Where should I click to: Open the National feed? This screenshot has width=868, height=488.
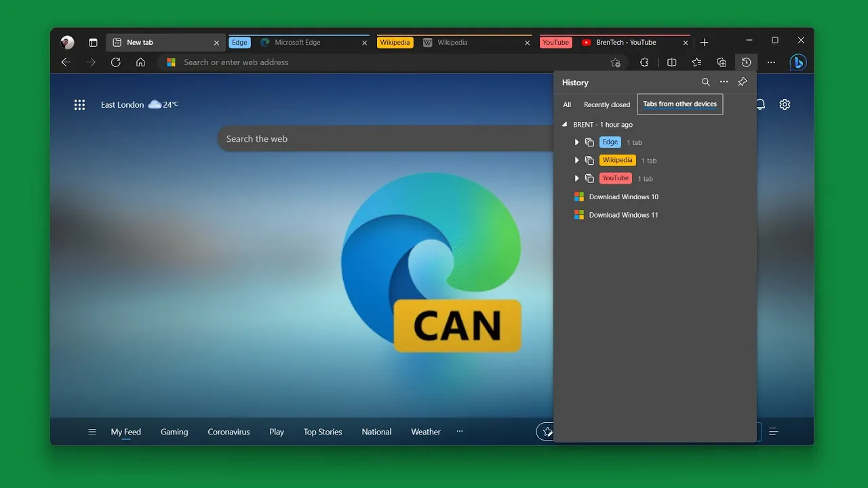point(376,432)
